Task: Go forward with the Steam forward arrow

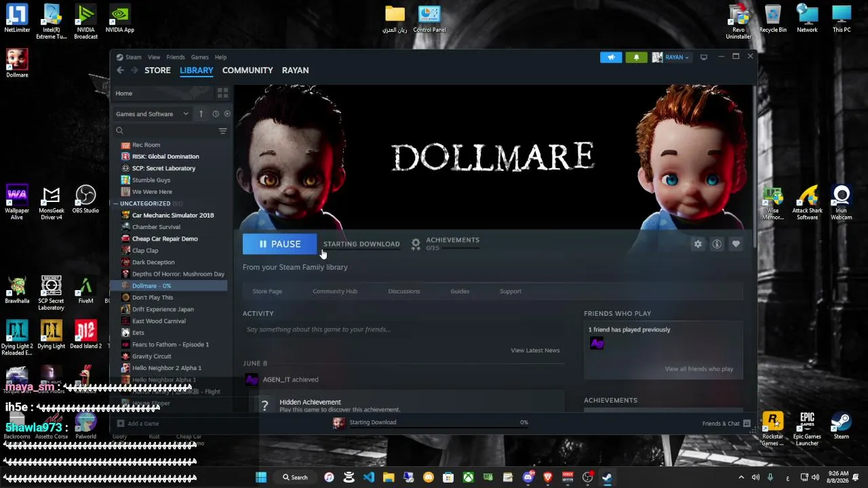Action: pyautogui.click(x=134, y=70)
